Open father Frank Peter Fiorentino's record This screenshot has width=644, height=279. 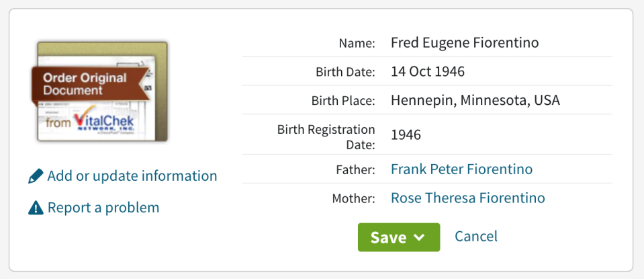(x=461, y=169)
